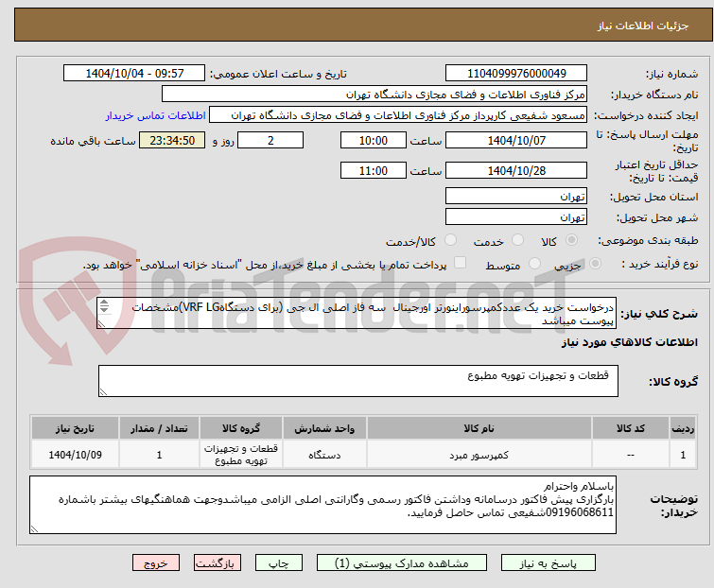Viewport: 714px width, 588px height.
Task: Click the remaining days field showing 2
Action: 270,140
